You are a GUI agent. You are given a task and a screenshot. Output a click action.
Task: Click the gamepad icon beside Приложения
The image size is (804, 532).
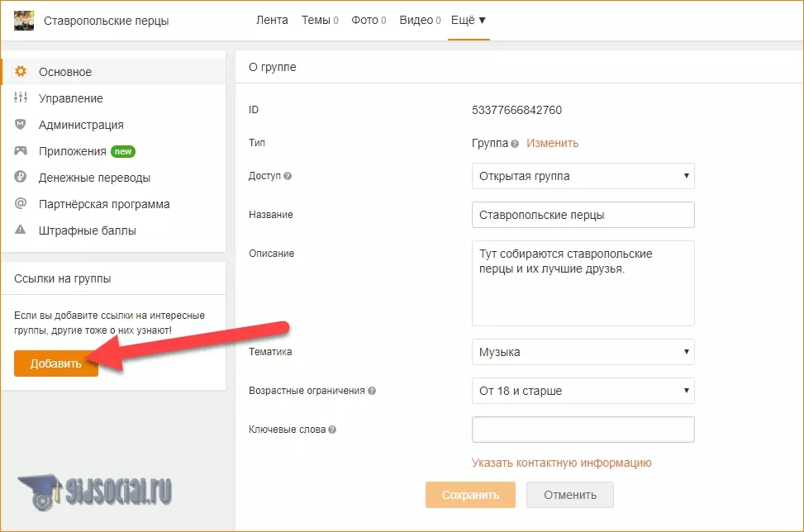(x=21, y=151)
